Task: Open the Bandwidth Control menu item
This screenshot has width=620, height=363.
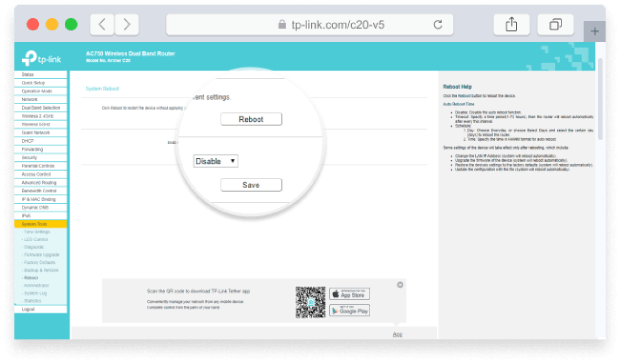Action: click(x=41, y=191)
